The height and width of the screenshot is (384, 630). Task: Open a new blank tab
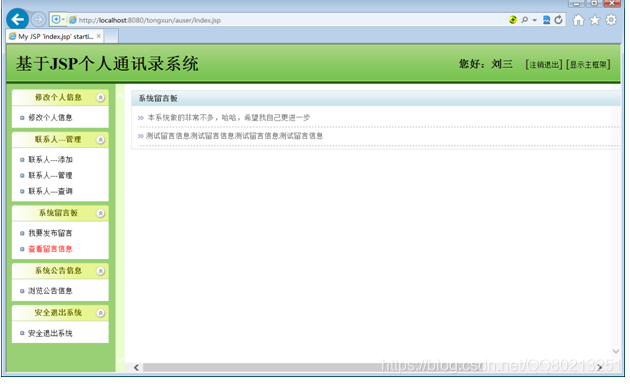coord(111,37)
